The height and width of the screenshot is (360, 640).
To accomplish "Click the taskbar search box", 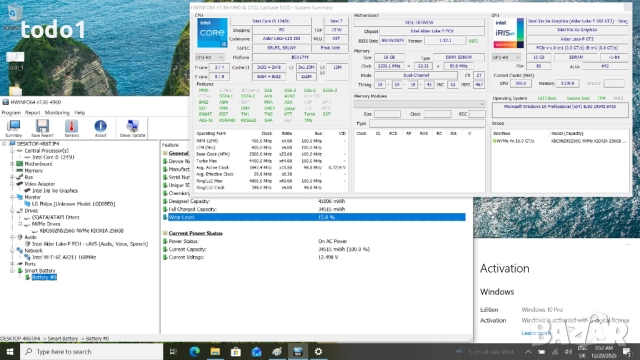I will [91, 351].
